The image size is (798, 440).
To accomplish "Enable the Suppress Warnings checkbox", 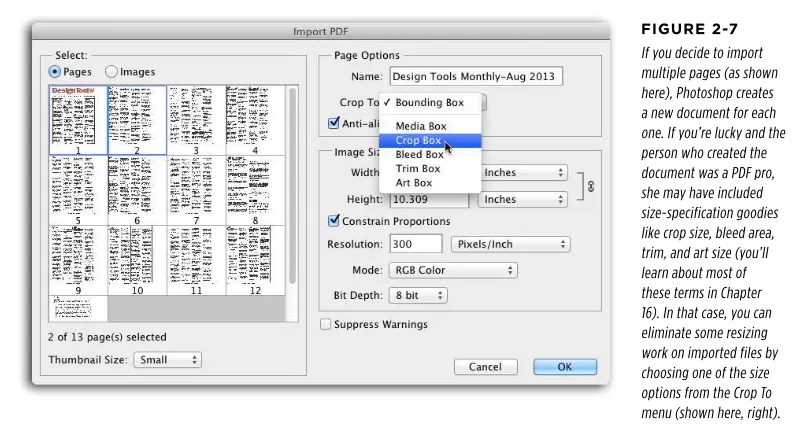I will point(325,325).
